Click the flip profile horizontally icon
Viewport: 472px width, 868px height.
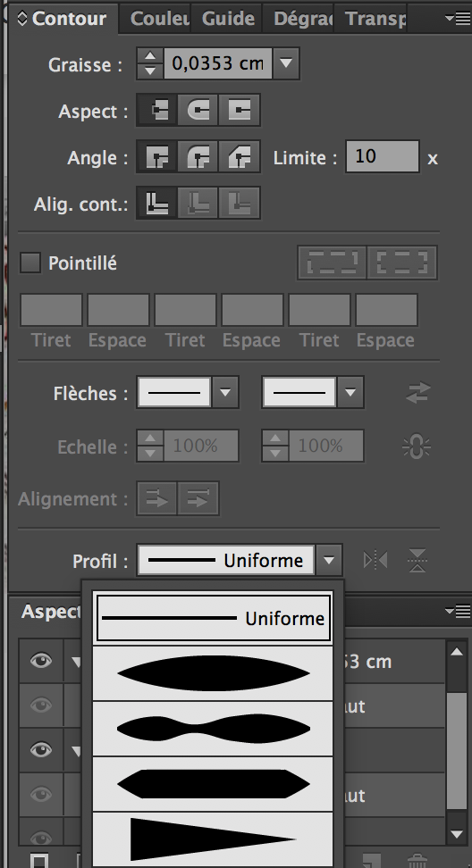point(375,560)
